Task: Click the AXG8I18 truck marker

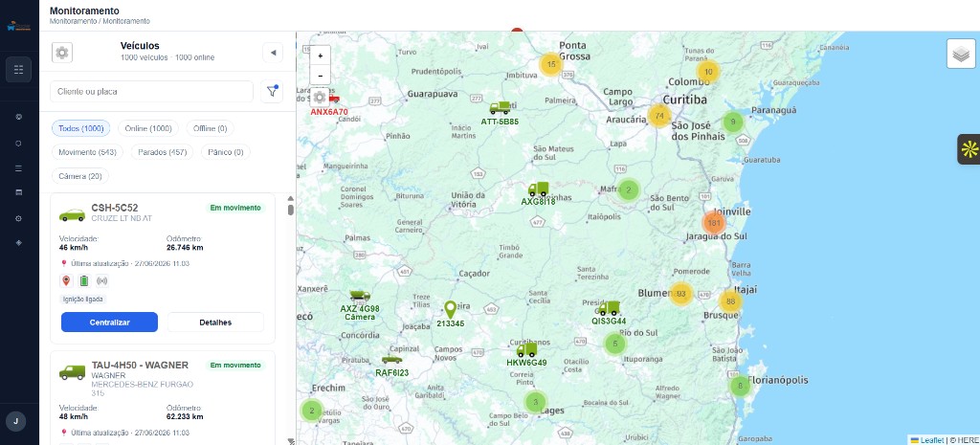Action: (538, 189)
